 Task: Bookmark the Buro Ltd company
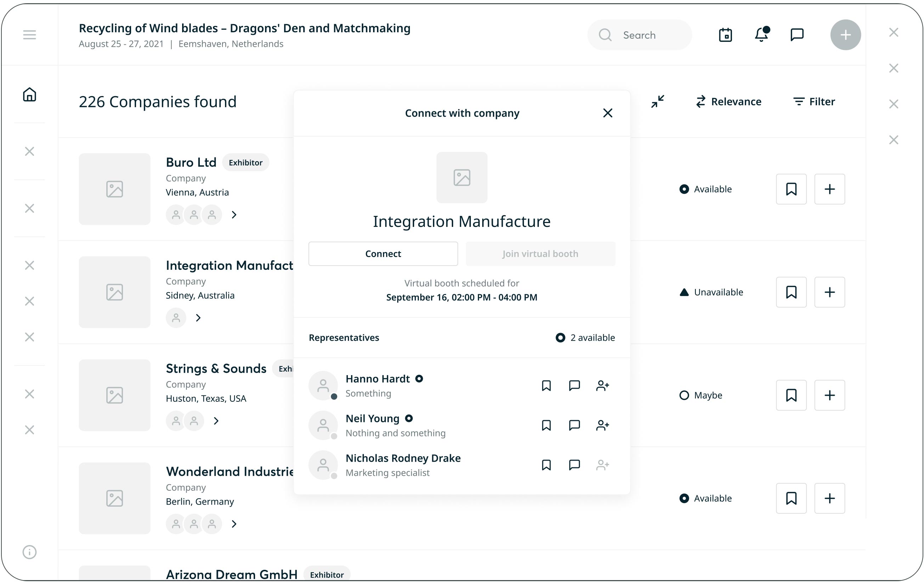(791, 189)
